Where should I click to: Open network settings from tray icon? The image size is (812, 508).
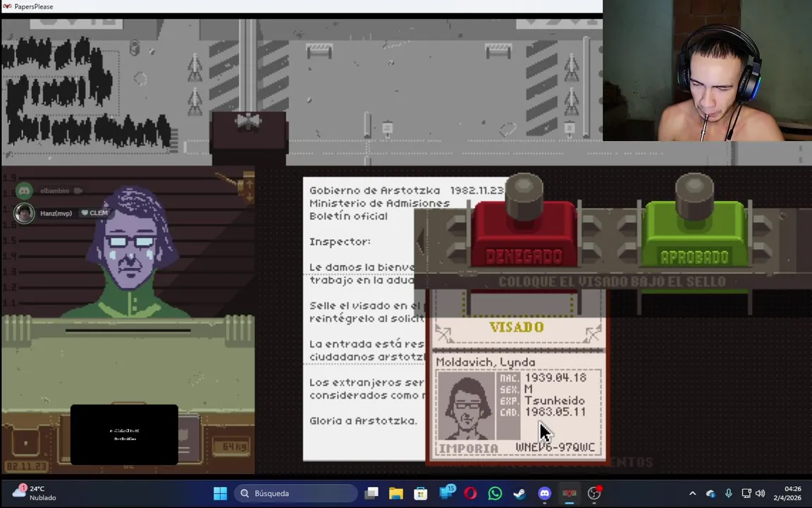pos(746,493)
